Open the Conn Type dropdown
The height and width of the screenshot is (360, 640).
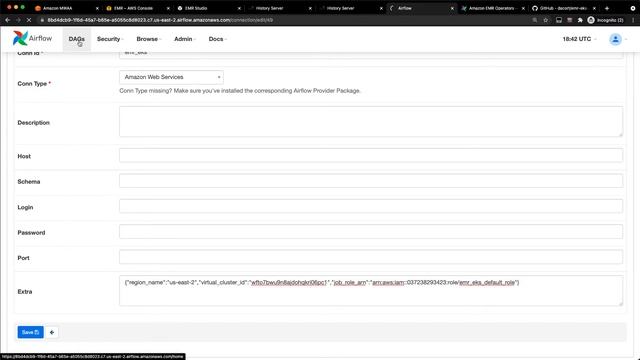coord(171,77)
